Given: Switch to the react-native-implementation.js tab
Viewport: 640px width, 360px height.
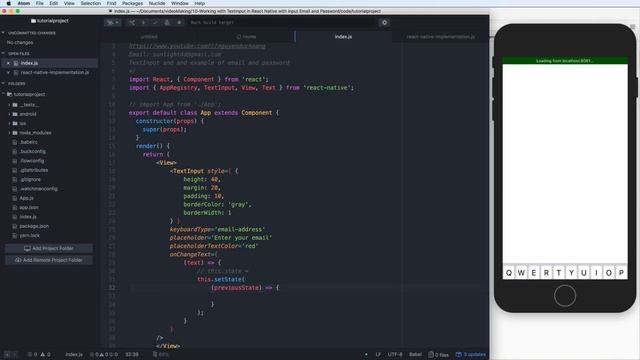Looking at the screenshot, I should click(x=440, y=37).
